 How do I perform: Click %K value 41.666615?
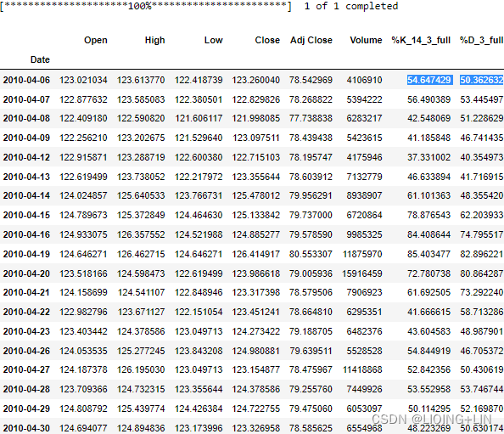click(428, 312)
